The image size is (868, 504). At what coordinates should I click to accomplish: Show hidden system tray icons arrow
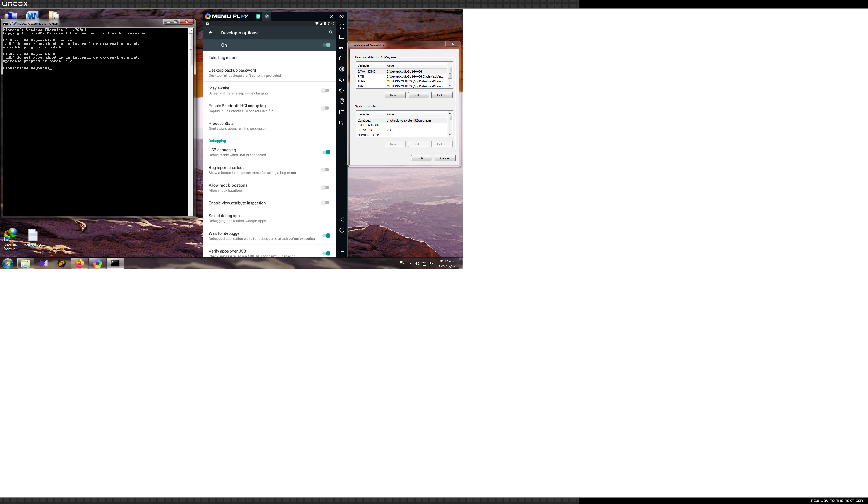click(410, 264)
